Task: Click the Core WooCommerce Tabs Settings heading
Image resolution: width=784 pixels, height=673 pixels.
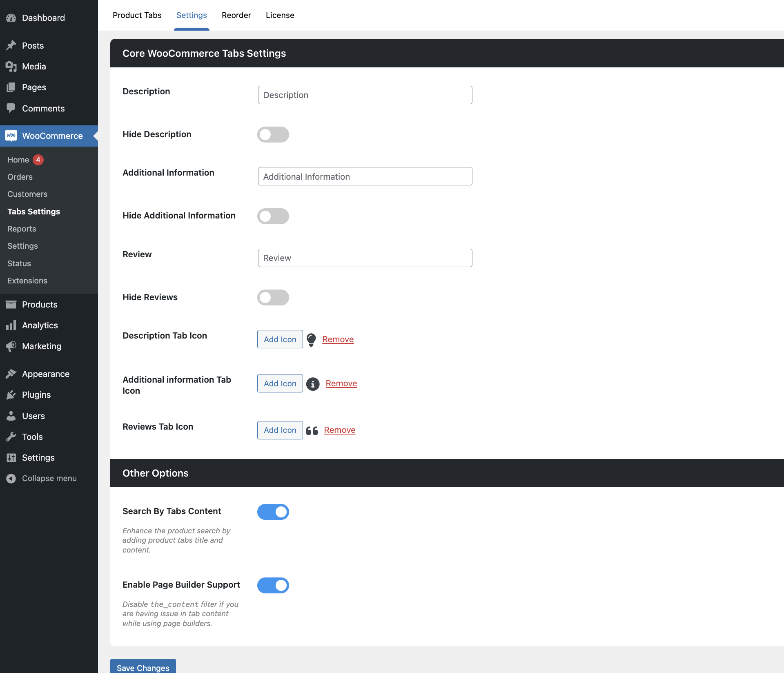Action: (x=204, y=53)
